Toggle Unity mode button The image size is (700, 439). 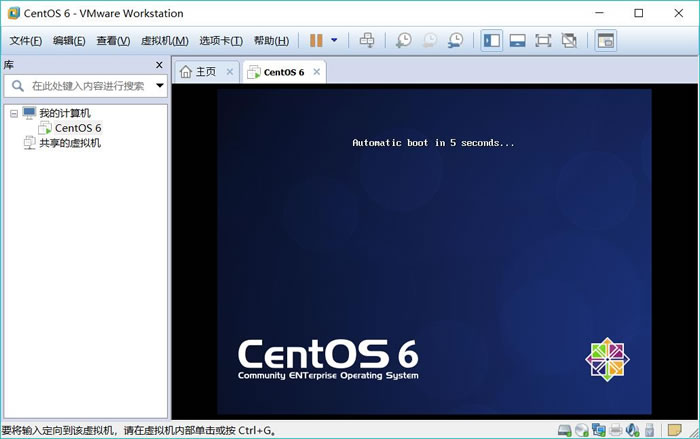(x=569, y=41)
